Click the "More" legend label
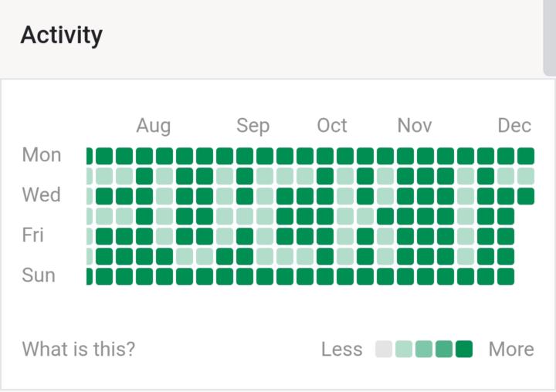The image size is (556, 392). (511, 350)
